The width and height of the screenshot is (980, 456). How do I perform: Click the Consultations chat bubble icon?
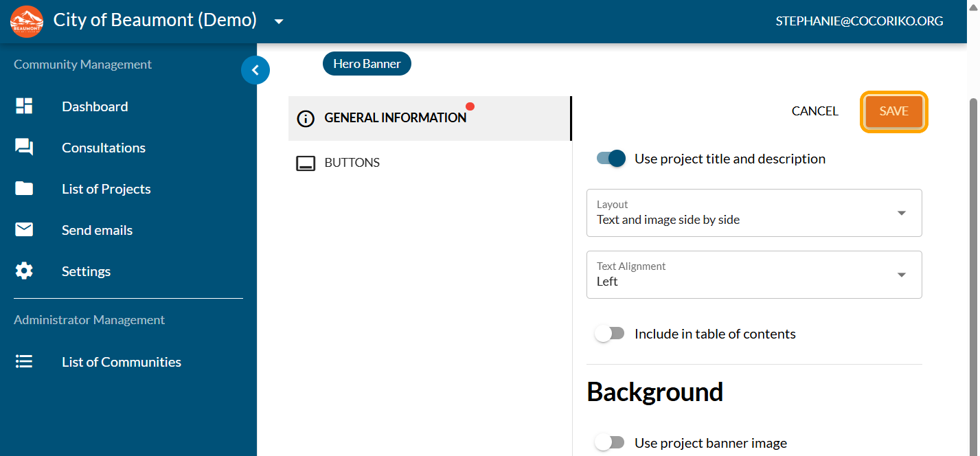pyautogui.click(x=24, y=148)
